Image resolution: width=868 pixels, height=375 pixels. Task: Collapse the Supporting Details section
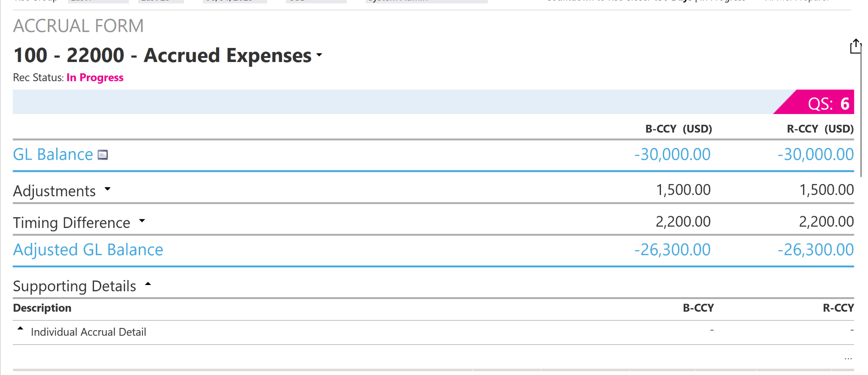(x=148, y=285)
